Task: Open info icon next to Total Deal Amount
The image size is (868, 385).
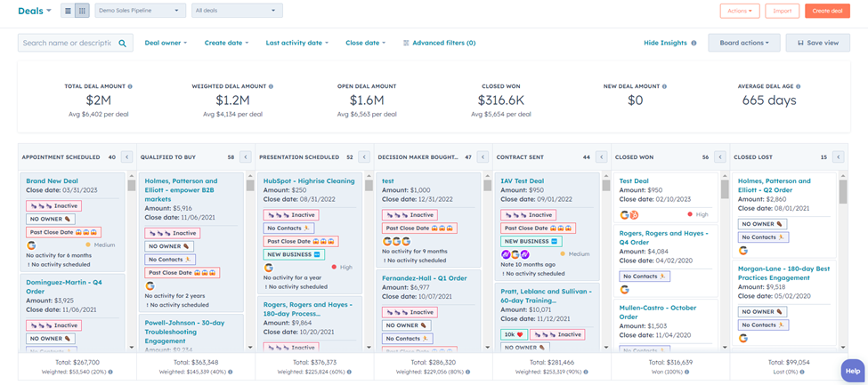Action: point(130,87)
